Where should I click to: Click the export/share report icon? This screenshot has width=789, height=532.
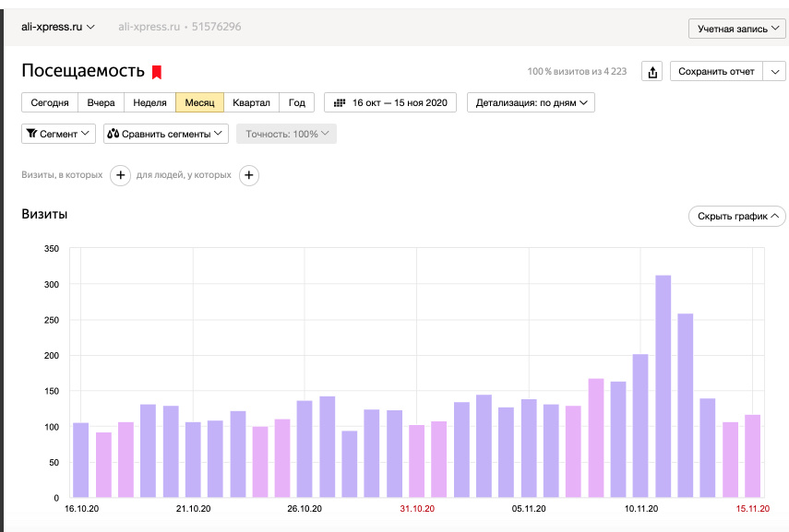tap(652, 72)
